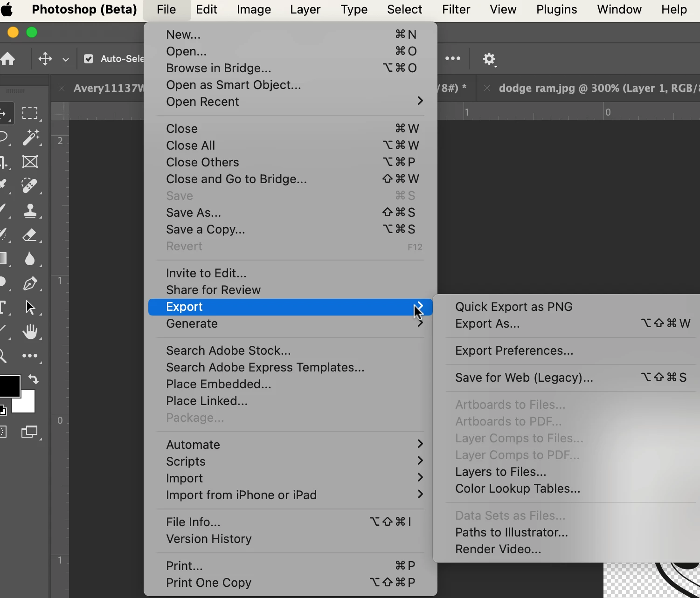Choose Save As...
Screen dimensions: 700x598
(x=291, y=213)
